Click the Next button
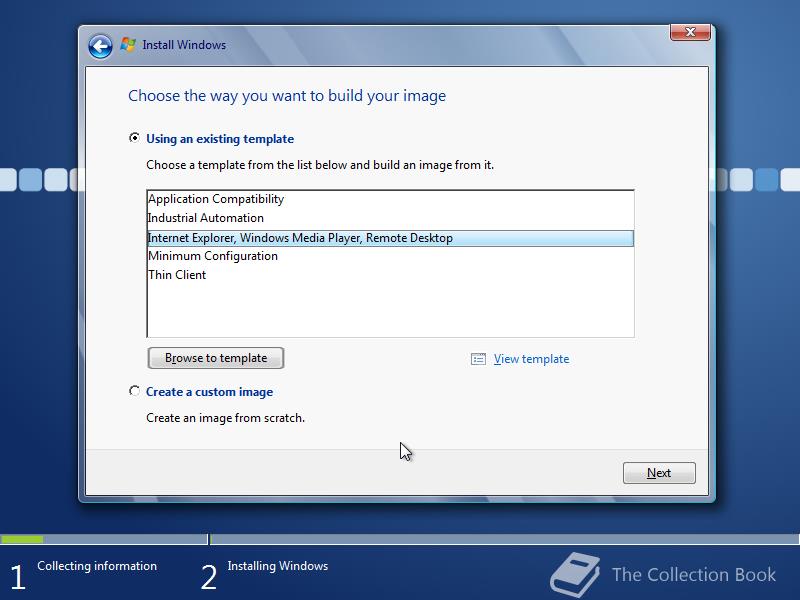This screenshot has height=600, width=800. pos(659,473)
